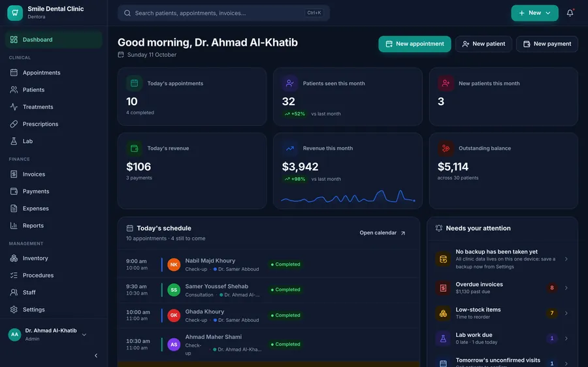Screen dimensions: 588x367
Task: Open Reports in sidebar
Action: tap(54, 226)
